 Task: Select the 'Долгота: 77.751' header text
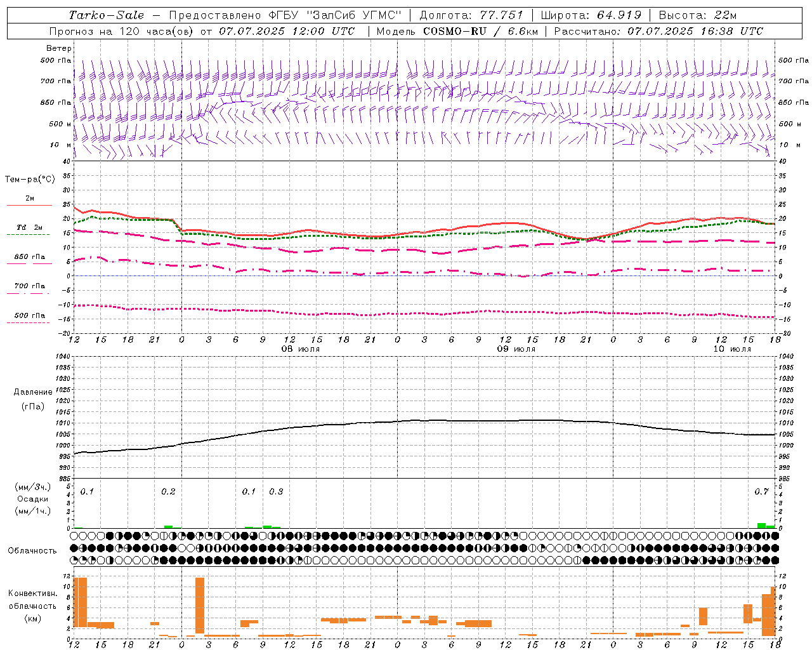(x=471, y=15)
